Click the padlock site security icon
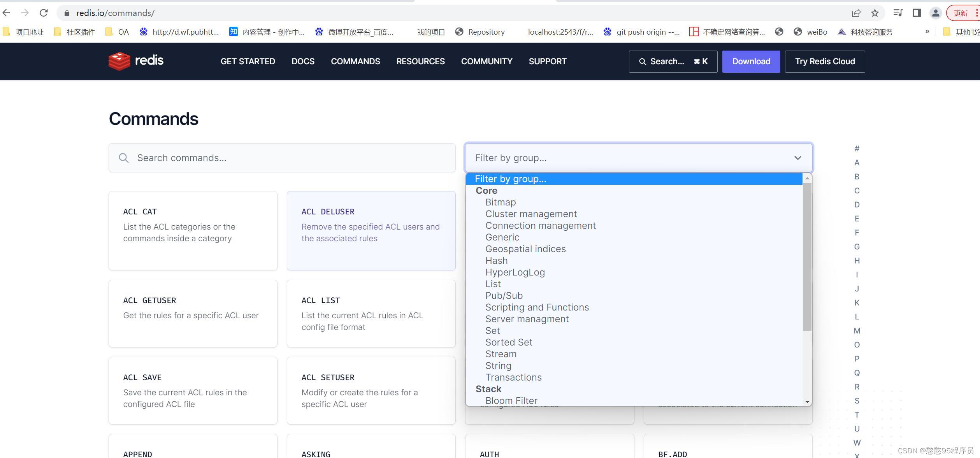 coord(67,13)
